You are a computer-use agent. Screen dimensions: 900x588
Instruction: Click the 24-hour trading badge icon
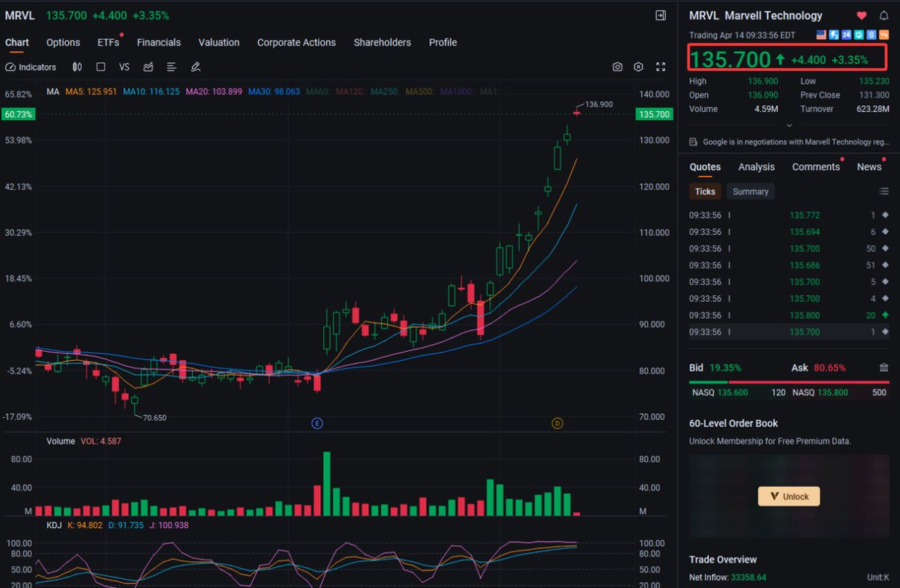846,34
